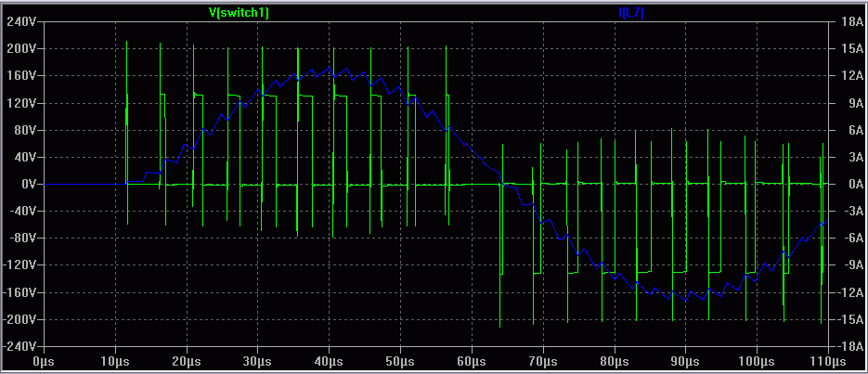Viewport: 868px width, 374px height.
Task: Select the -6A right axis label
Action: [x=852, y=239]
